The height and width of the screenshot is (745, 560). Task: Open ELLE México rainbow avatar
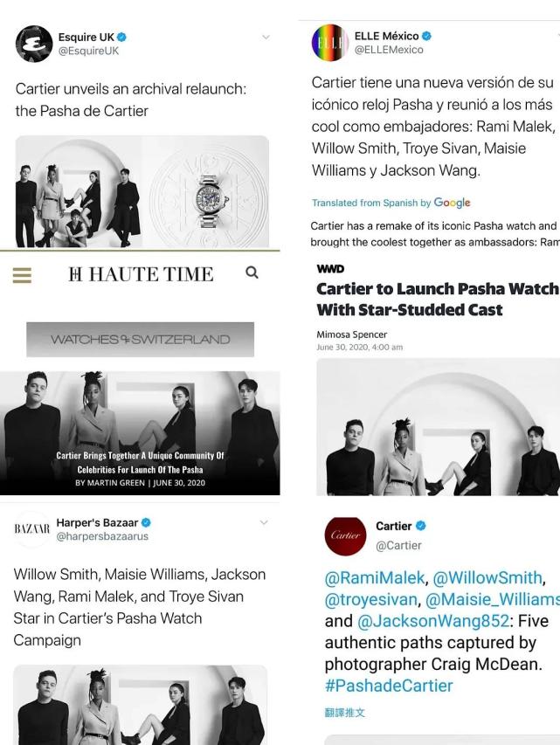[330, 42]
